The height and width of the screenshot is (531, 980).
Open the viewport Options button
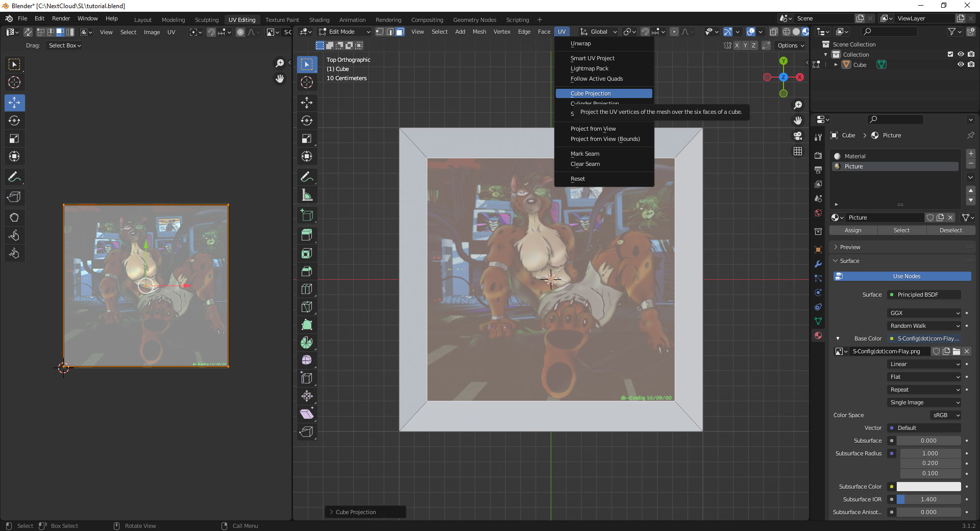coord(791,45)
